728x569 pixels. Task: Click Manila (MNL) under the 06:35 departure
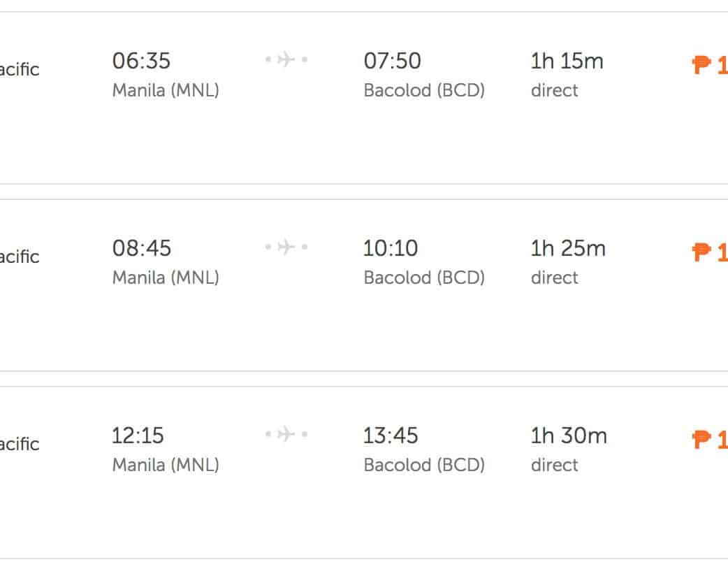coord(166,90)
